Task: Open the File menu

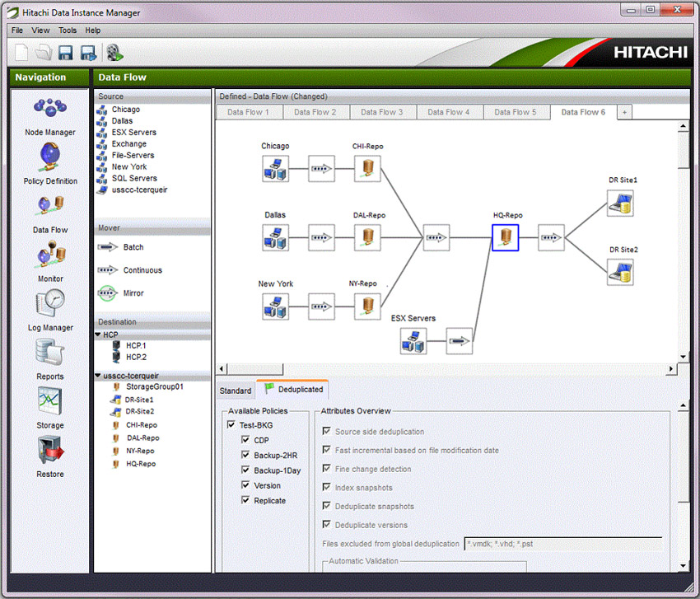Action: [x=17, y=30]
